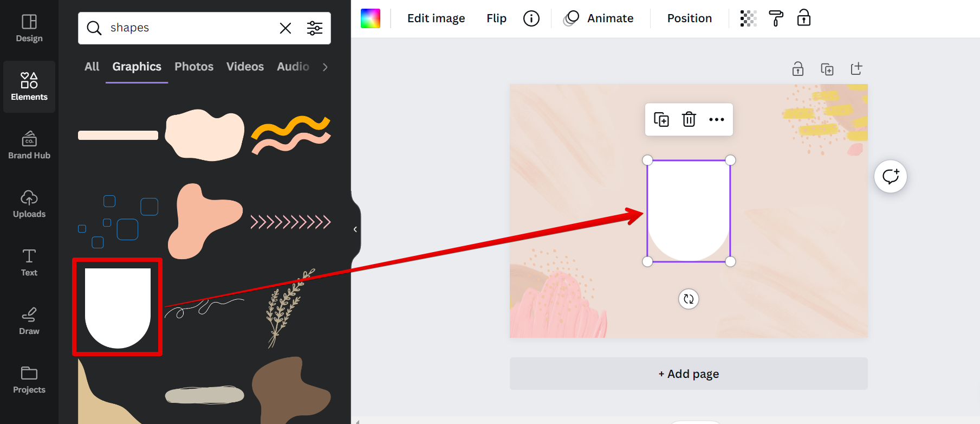Click the search magnifier icon
This screenshot has width=980, height=424.
94,28
